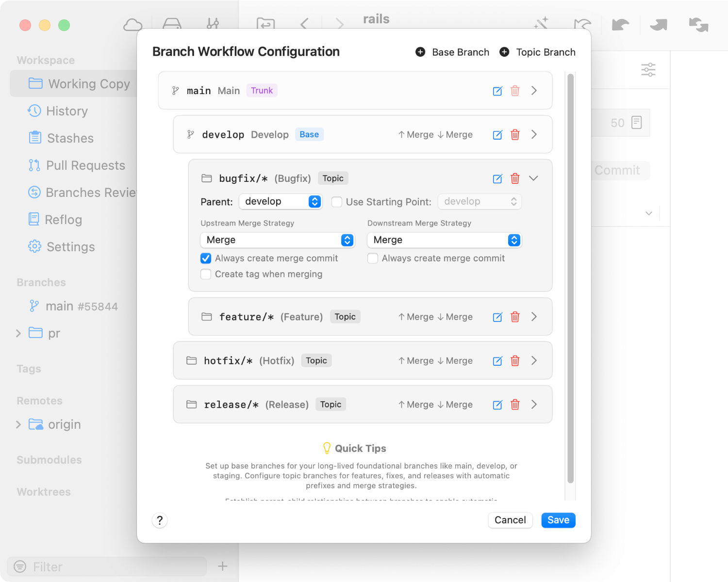Delete the hotfix/* topic branch

click(515, 361)
